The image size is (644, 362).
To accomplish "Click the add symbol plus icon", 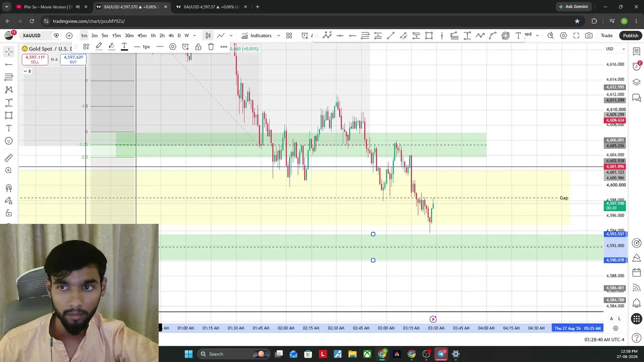I will [69, 36].
